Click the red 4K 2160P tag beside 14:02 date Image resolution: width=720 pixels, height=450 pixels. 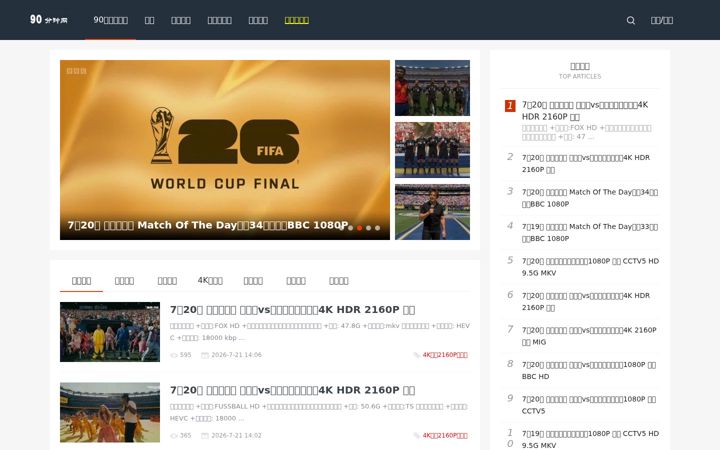point(445,435)
